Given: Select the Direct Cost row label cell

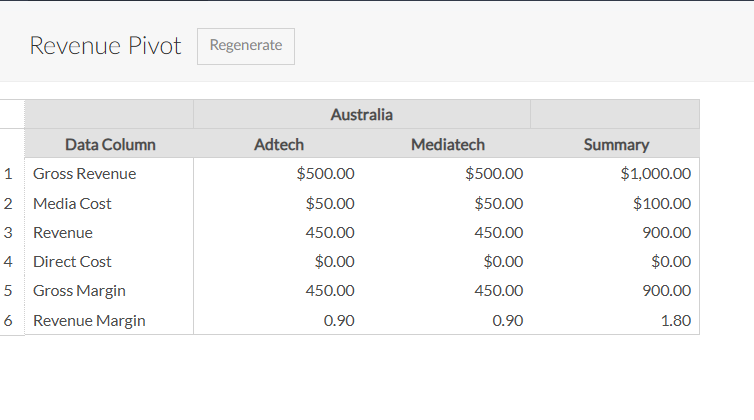Looking at the screenshot, I should click(73, 262).
